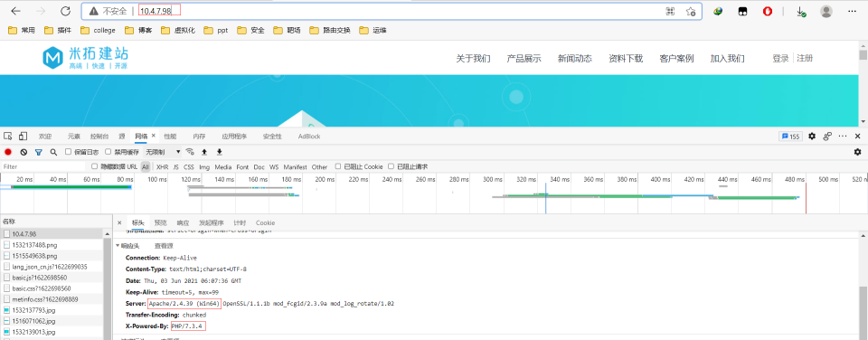
Task: Toggle the network filter funnel icon
Action: pyautogui.click(x=39, y=152)
